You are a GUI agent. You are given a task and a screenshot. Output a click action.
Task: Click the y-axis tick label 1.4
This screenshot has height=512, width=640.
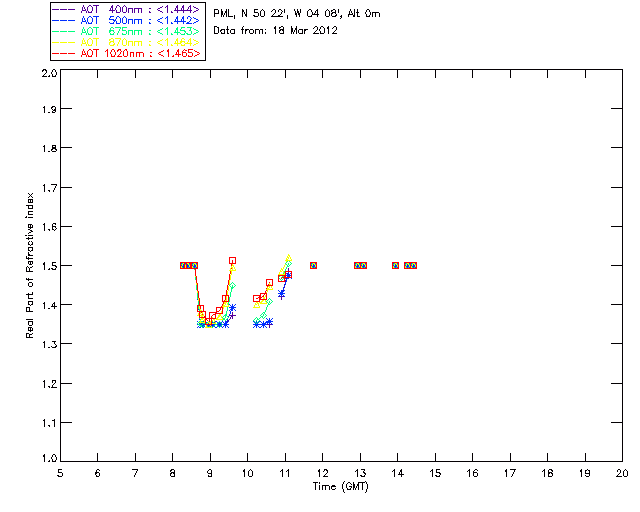click(49, 305)
